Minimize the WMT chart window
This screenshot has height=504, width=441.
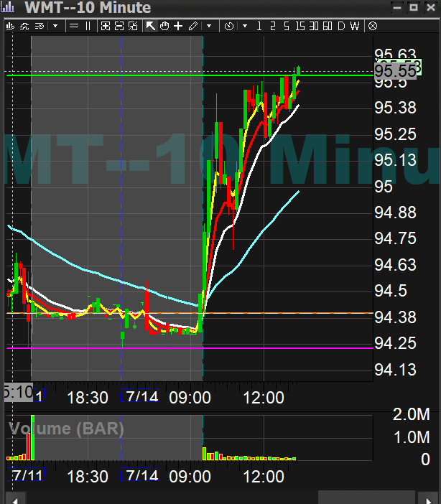coord(397,7)
